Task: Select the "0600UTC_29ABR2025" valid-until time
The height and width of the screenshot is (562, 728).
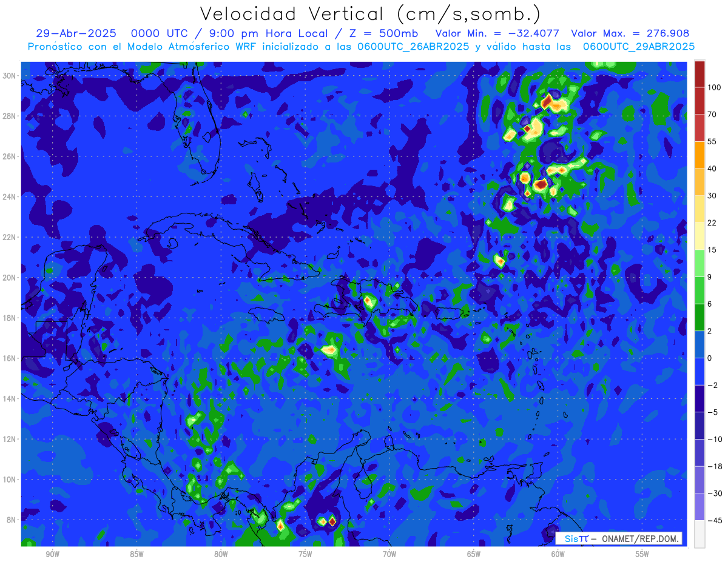Action: tap(639, 47)
